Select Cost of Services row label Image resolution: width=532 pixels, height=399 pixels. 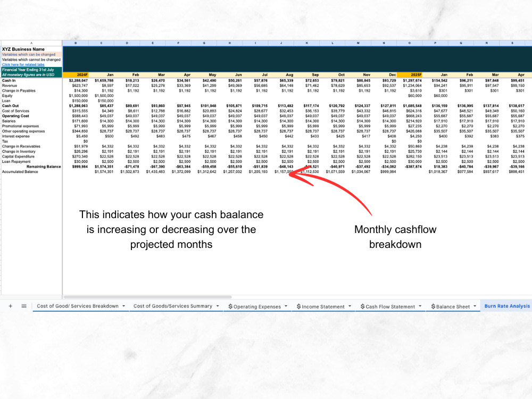coord(15,111)
